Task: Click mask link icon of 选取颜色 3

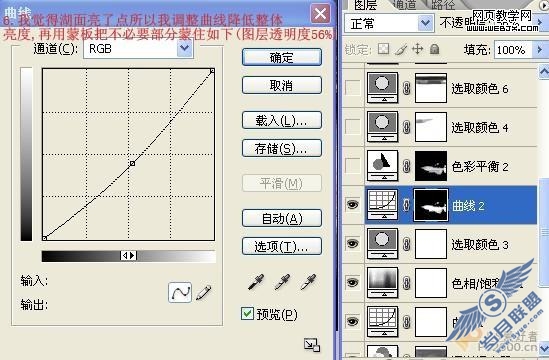Action: 406,244
